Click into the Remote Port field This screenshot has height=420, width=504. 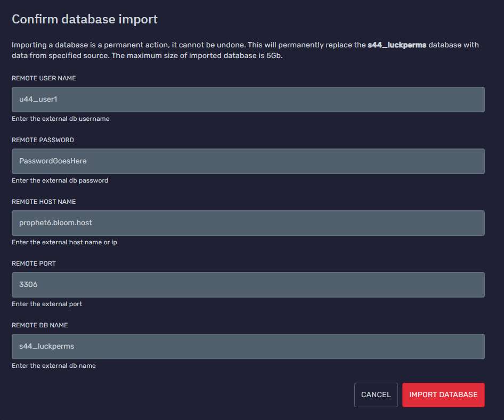coord(248,285)
